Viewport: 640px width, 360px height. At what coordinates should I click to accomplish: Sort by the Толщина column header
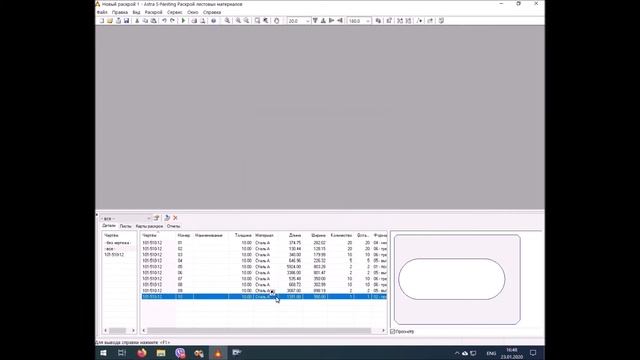click(243, 236)
